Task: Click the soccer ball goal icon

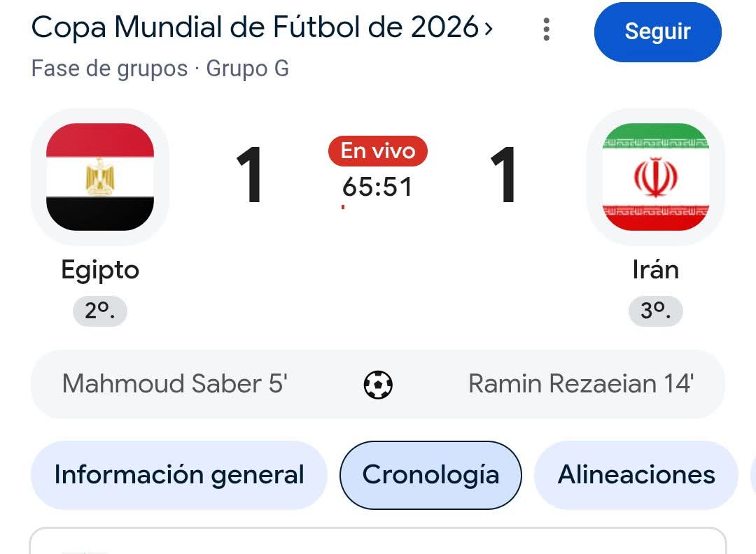Action: click(378, 385)
